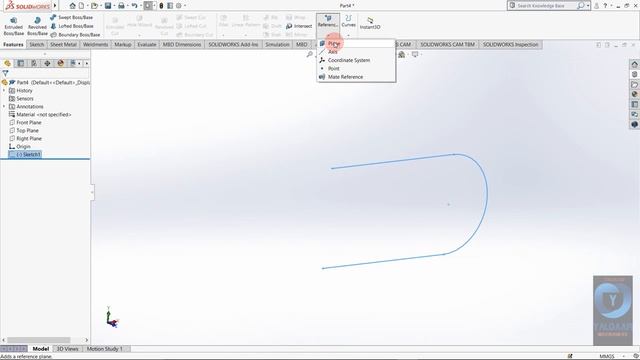Open a file with Open icon
The image size is (640, 360).
(x=94, y=6)
